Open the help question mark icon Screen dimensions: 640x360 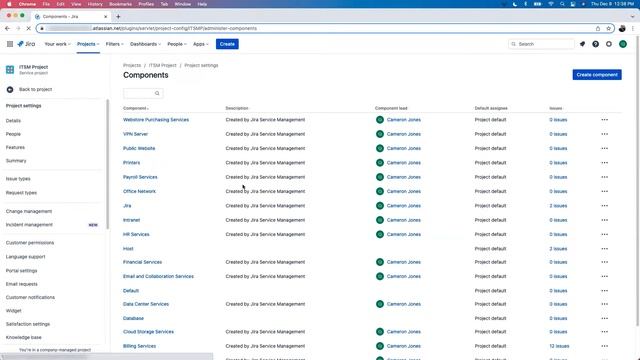pyautogui.click(x=596, y=44)
